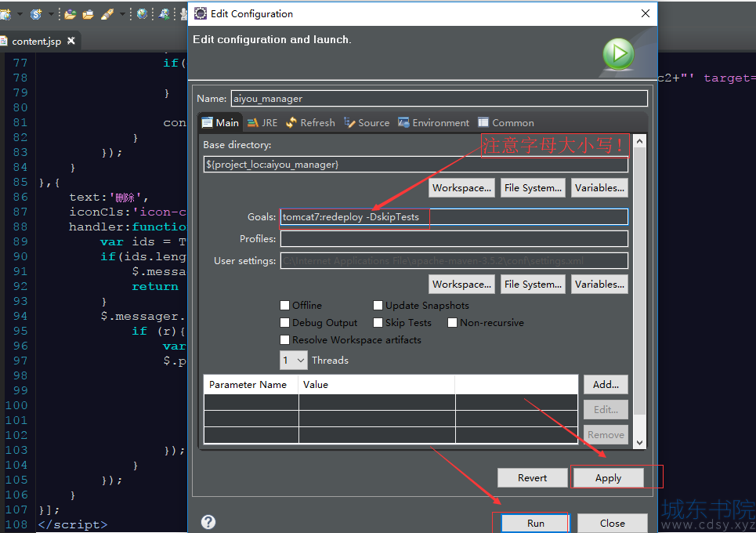Click the Value column header

[377, 384]
